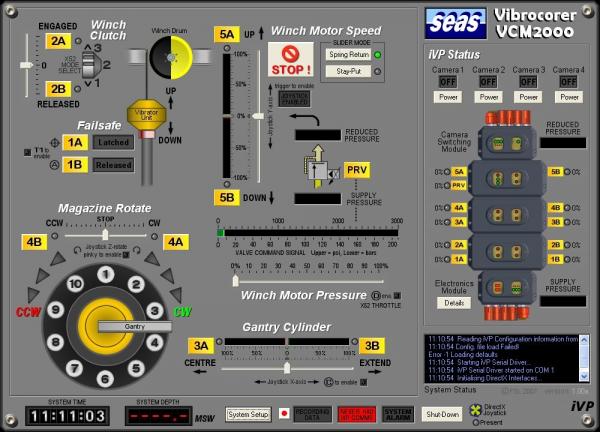Select magazine position 10

(75, 284)
